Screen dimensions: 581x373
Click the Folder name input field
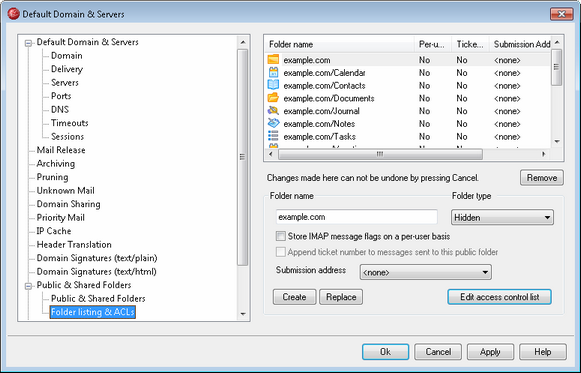click(357, 217)
